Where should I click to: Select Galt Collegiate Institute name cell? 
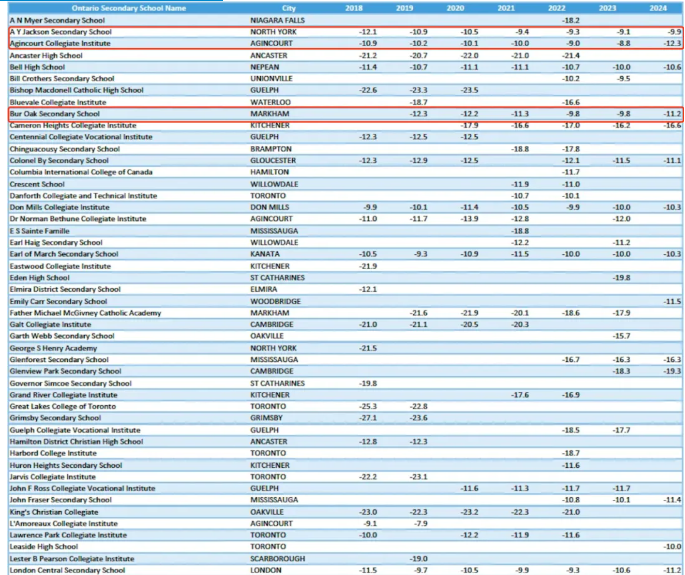click(x=51, y=325)
